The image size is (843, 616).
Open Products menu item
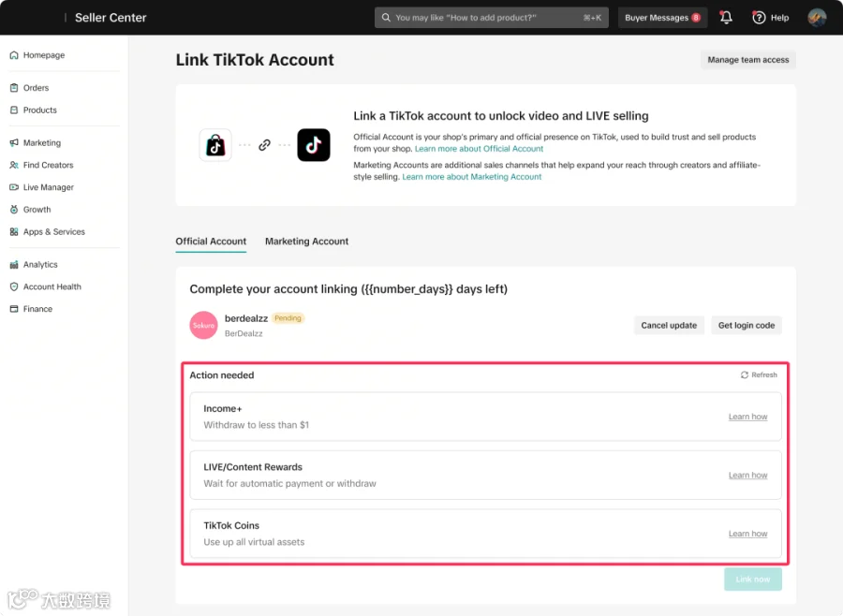(39, 110)
